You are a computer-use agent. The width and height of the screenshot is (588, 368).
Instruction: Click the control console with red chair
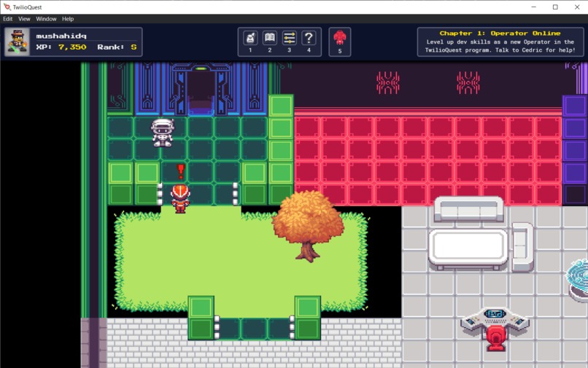[x=495, y=328]
